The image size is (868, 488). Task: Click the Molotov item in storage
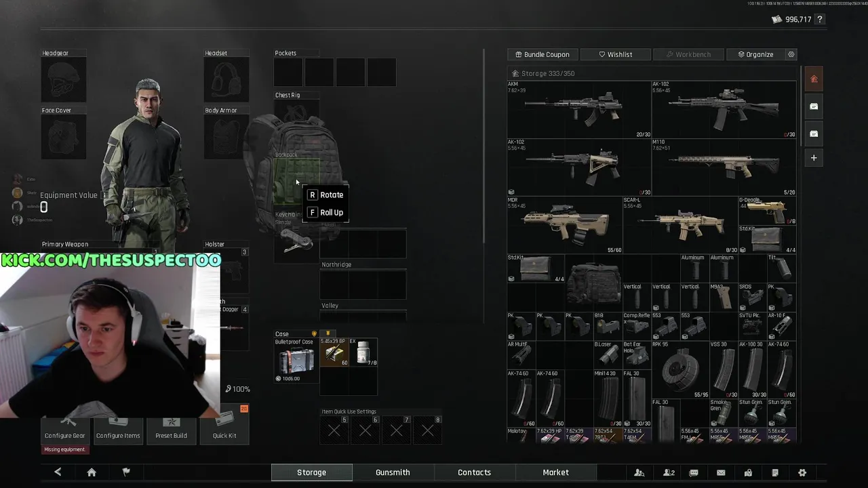(521, 435)
